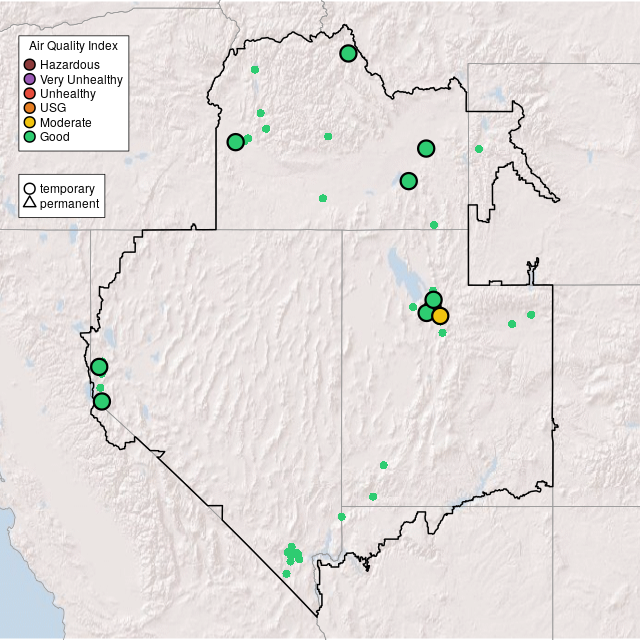
Task: Click the 'temporary' legend label text
Action: click(x=67, y=189)
